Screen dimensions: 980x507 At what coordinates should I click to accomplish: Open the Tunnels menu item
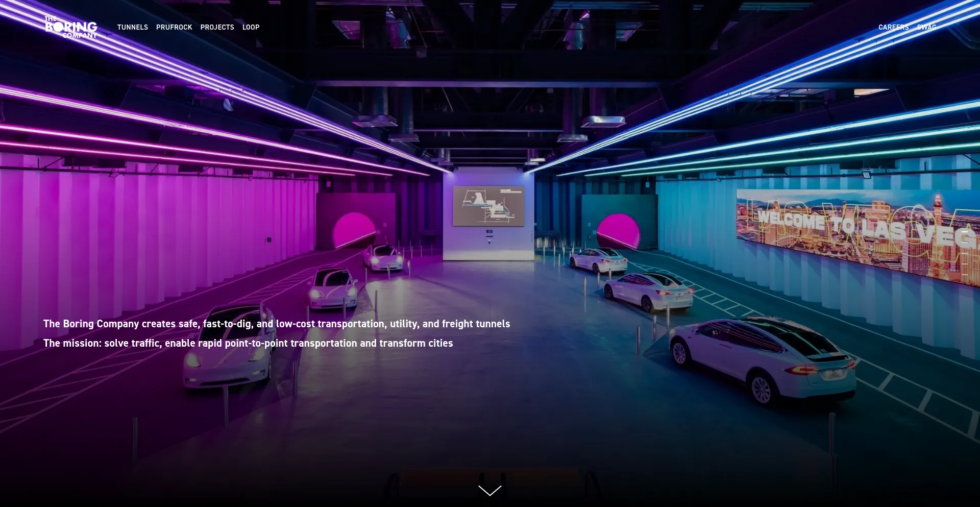click(132, 28)
